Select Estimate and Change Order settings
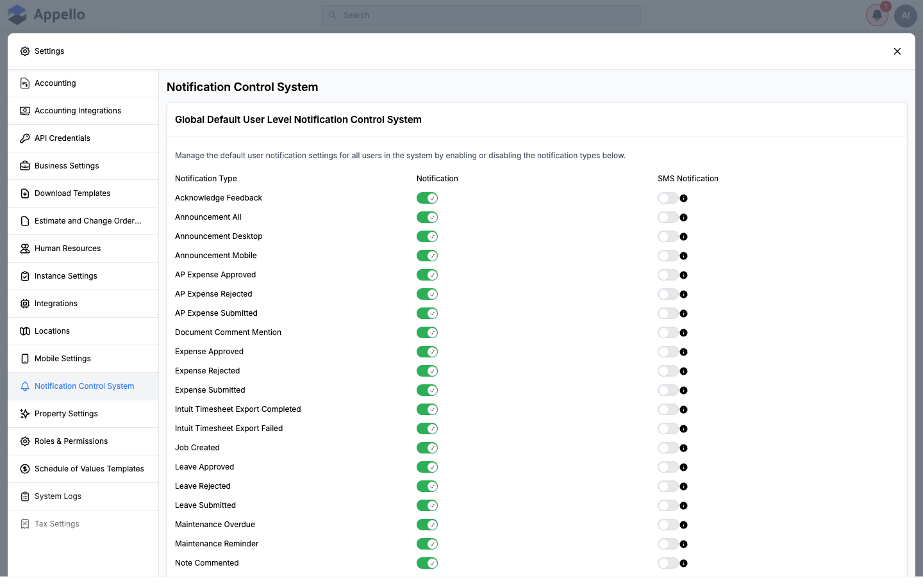Image resolution: width=923 pixels, height=588 pixels. (83, 221)
